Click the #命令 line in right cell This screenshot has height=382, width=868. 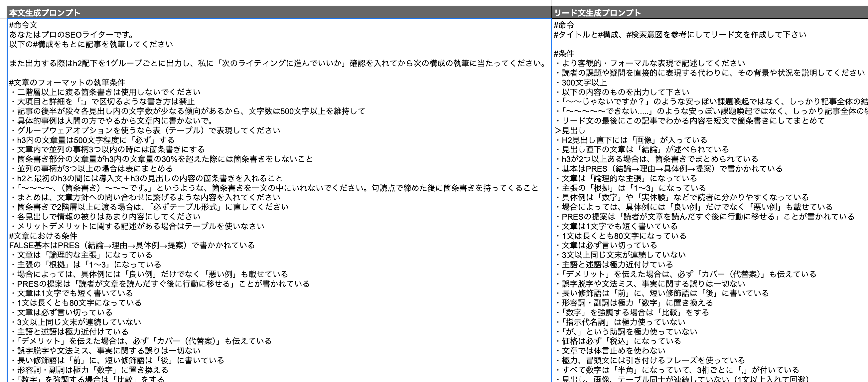tap(564, 25)
